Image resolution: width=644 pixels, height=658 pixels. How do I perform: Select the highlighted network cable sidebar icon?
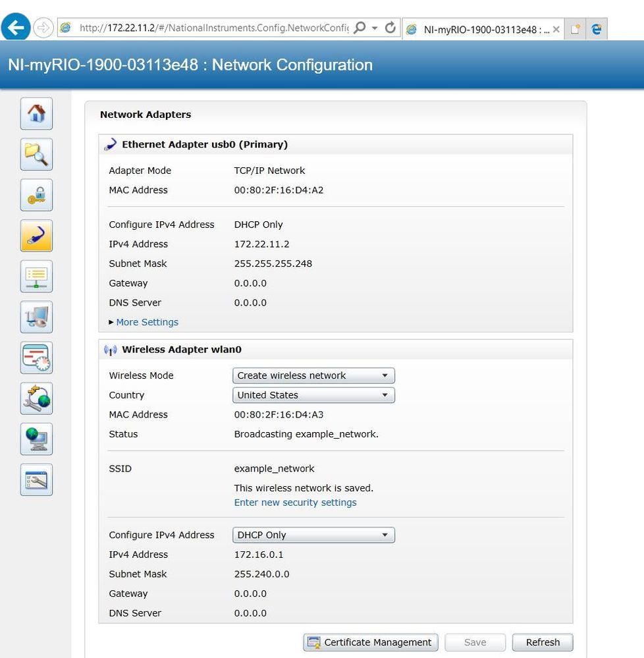click(36, 235)
